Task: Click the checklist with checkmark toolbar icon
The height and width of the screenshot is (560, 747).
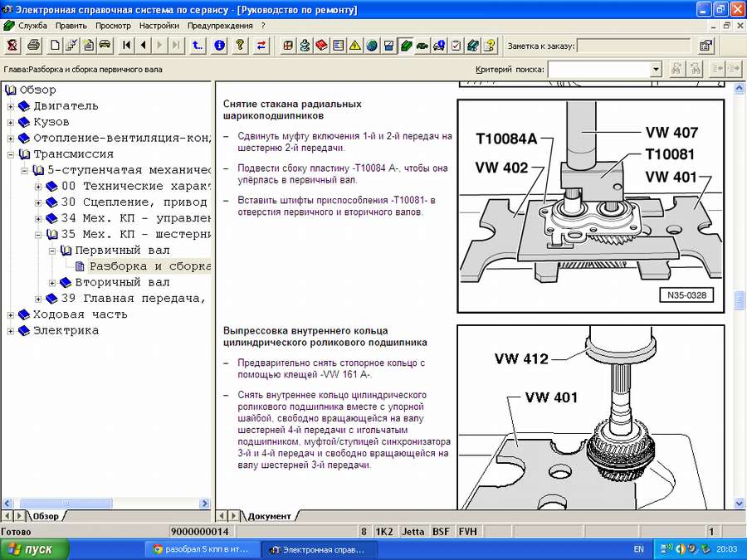Action: [71, 46]
